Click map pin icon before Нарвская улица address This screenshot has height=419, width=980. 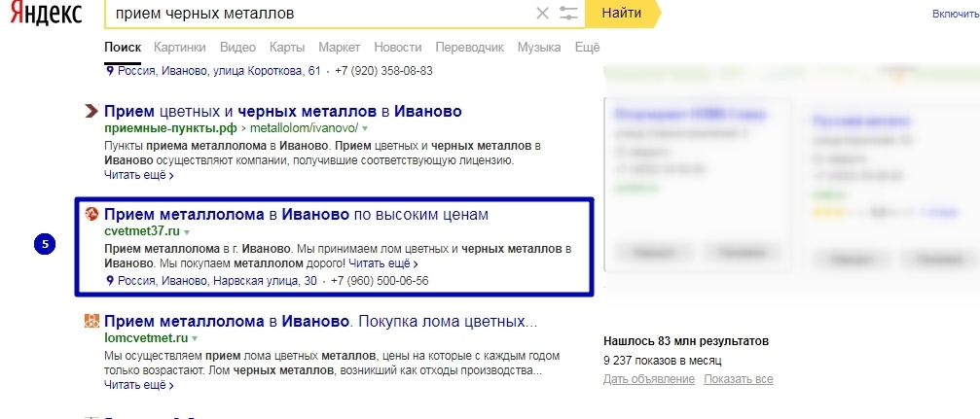[110, 281]
